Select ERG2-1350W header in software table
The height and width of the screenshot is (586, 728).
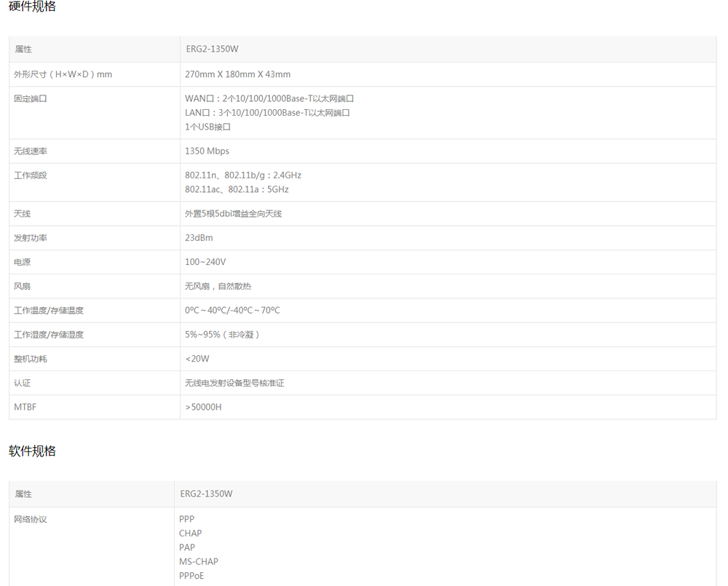206,494
